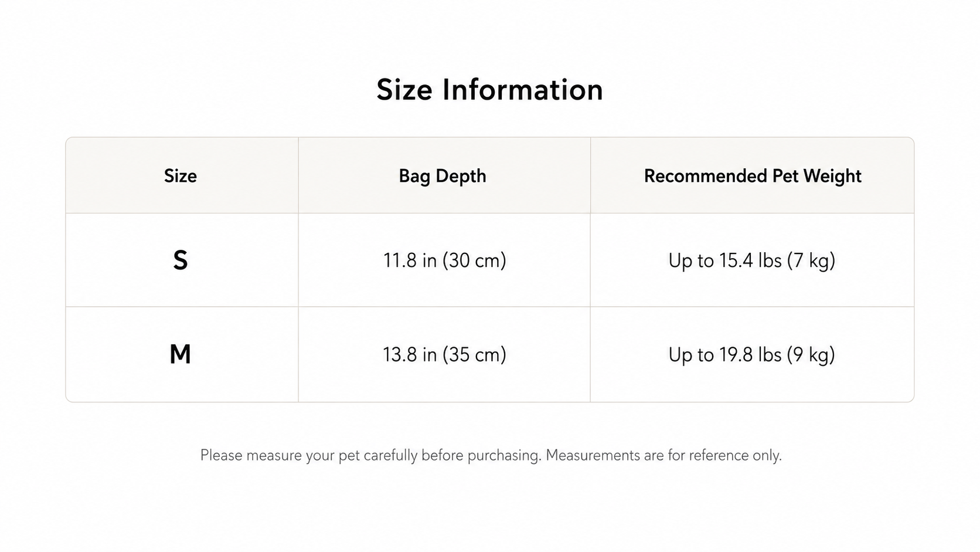Click the word Size in the title
This screenshot has height=552, width=980.
[404, 90]
